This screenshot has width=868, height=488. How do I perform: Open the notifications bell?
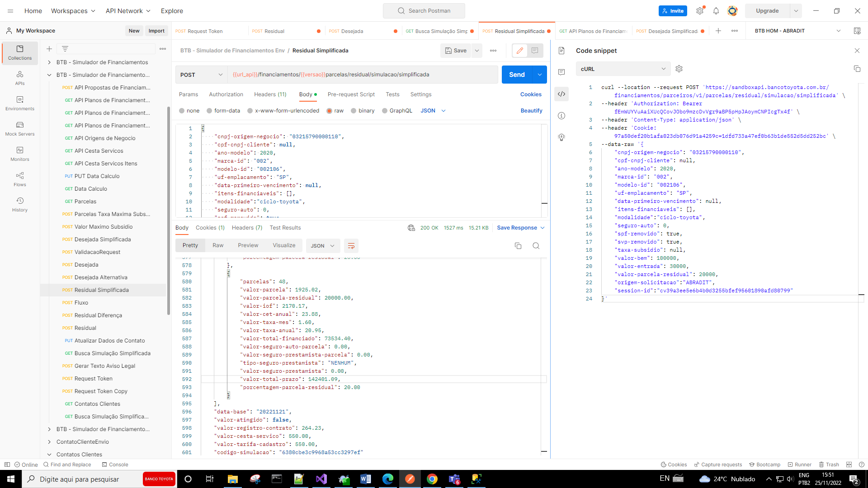click(716, 11)
